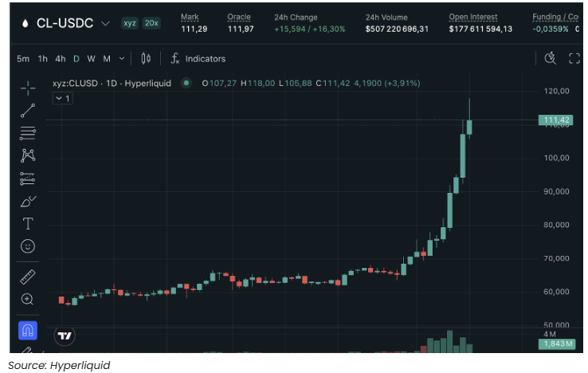Click the zoom in magnifier tool
The width and height of the screenshot is (588, 373).
(28, 300)
